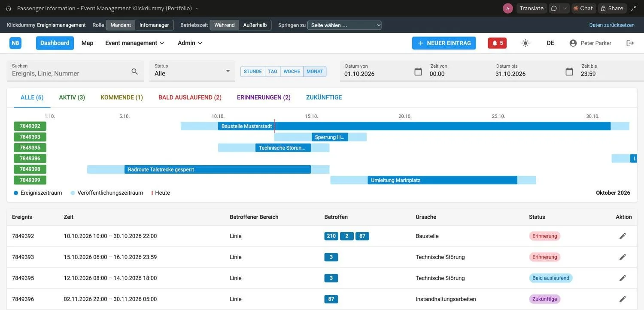The height and width of the screenshot is (310, 644).
Task: Open the "Seite wählen" jump-to dropdown
Action: pyautogui.click(x=344, y=25)
